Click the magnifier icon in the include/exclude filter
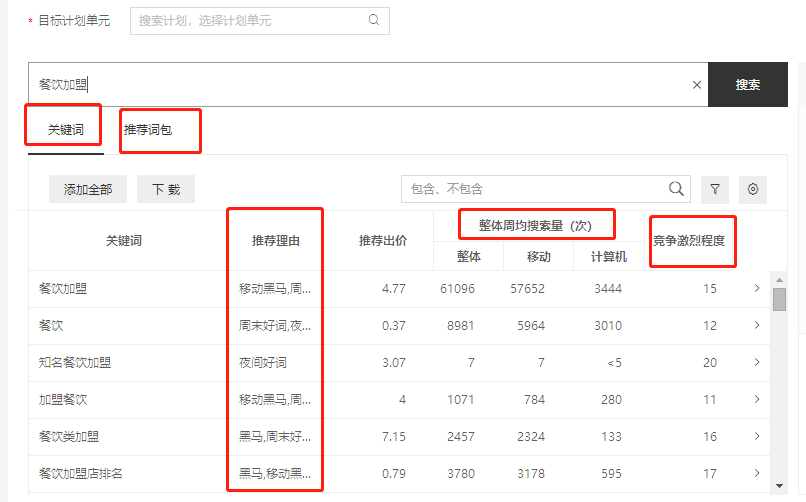This screenshot has width=806, height=502. (677, 189)
